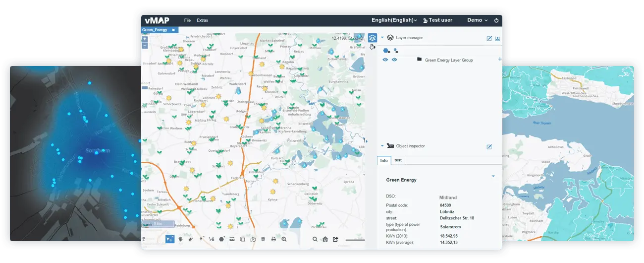Screen dimensions: 644x263
Task: Select the pan hand tool
Action: coord(181,239)
